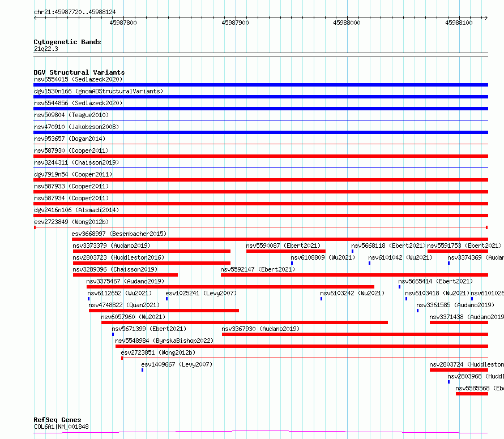Click nsv5590087 (Ebert2021) label
Viewport: 504px width, 439px height.
[x=283, y=246]
